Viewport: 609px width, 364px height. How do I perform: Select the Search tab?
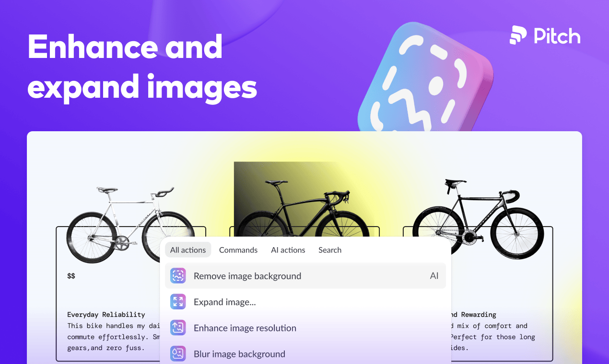330,250
